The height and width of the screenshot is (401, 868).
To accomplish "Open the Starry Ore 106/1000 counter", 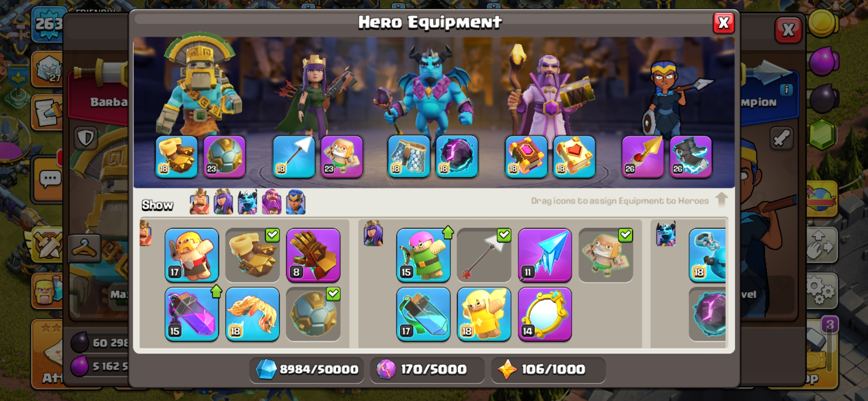I will (x=548, y=369).
